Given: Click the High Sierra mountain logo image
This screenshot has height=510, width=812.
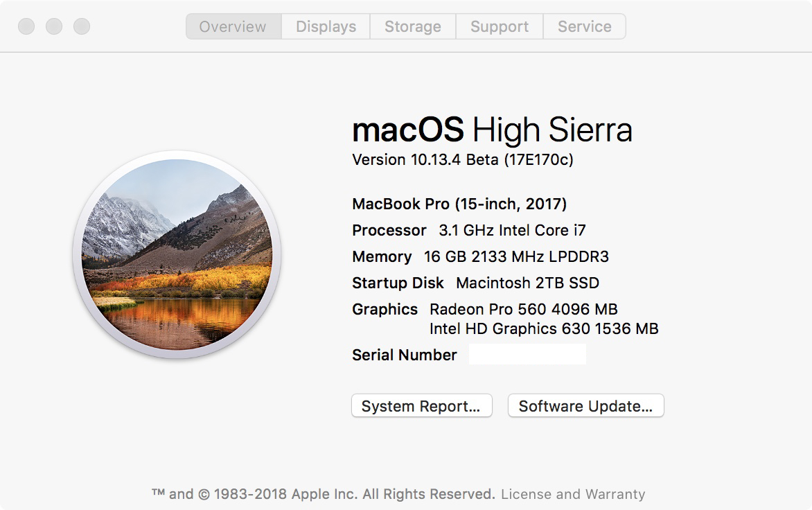Looking at the screenshot, I should (177, 255).
